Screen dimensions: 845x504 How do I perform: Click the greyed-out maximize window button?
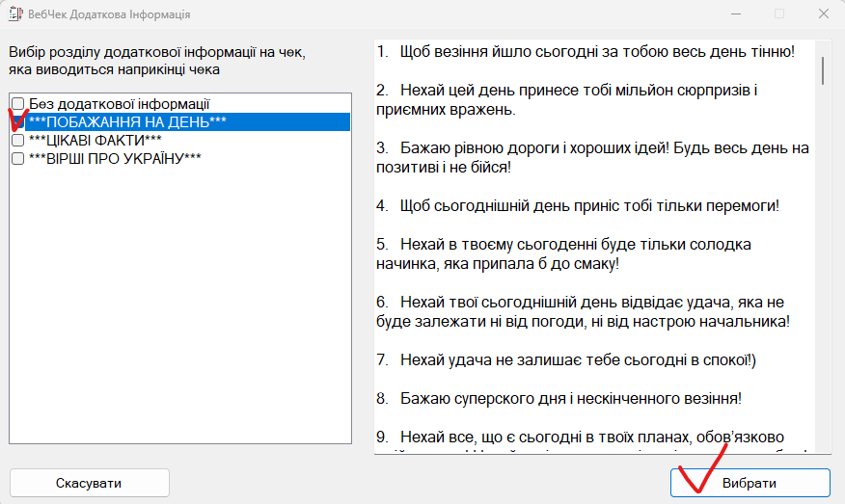click(779, 14)
